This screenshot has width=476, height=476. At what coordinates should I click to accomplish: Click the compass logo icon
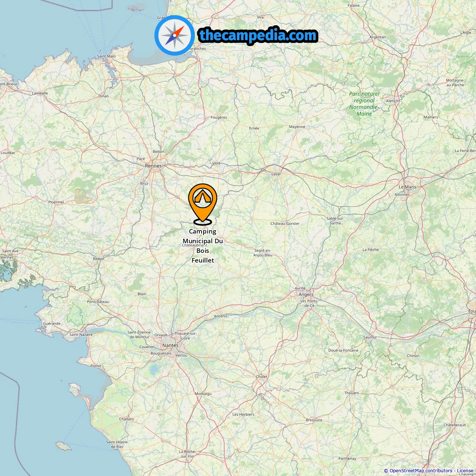174,35
